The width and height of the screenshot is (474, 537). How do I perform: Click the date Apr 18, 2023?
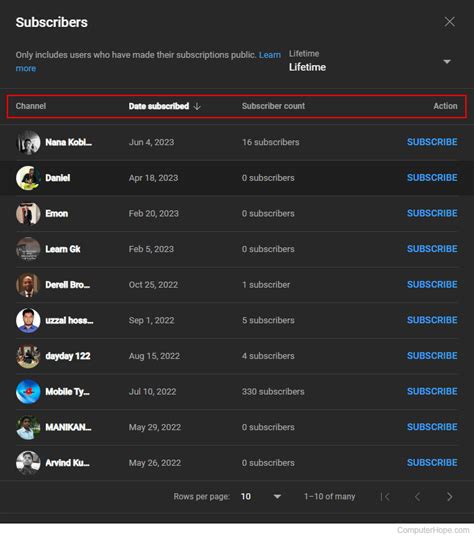153,178
